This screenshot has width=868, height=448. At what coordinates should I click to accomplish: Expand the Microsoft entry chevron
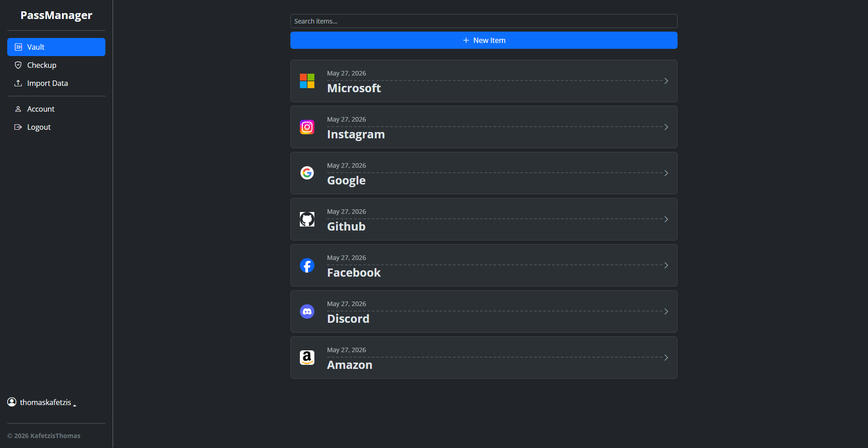tap(666, 81)
